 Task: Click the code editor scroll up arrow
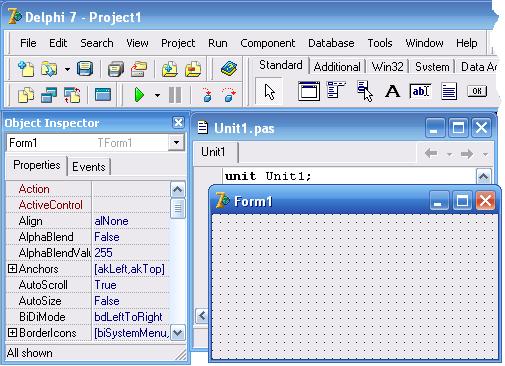pos(483,176)
